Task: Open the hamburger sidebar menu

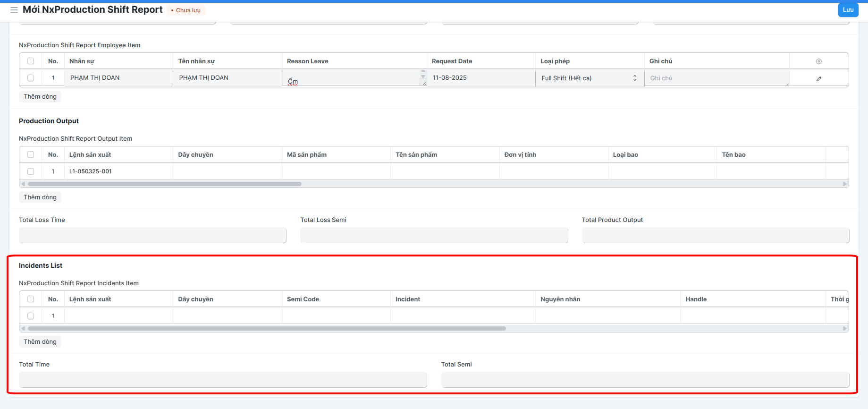Action: tap(14, 10)
